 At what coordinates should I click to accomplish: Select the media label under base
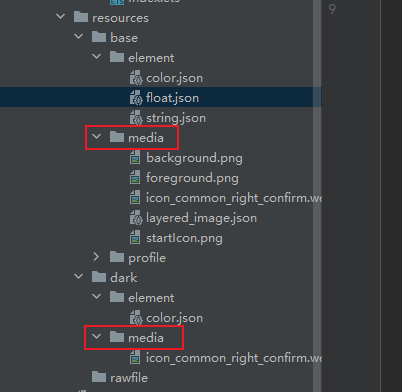146,138
